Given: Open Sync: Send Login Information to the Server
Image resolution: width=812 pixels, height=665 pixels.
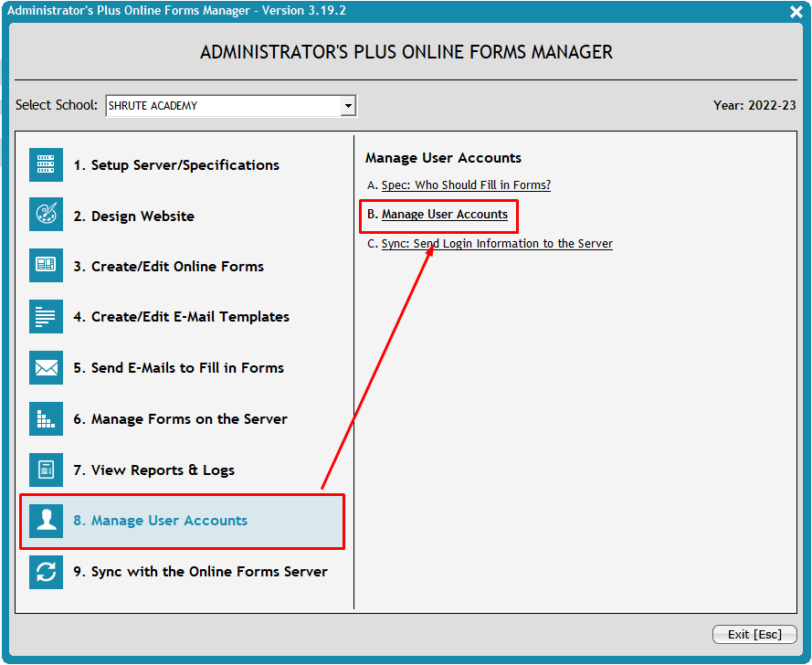Looking at the screenshot, I should coord(497,243).
